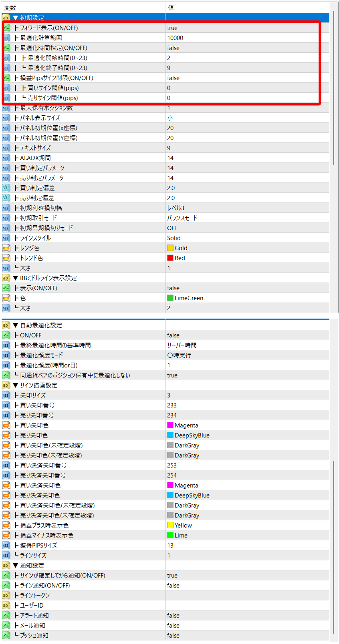Collapse the サイン描画設定 group
The image size is (339, 644).
point(16,385)
